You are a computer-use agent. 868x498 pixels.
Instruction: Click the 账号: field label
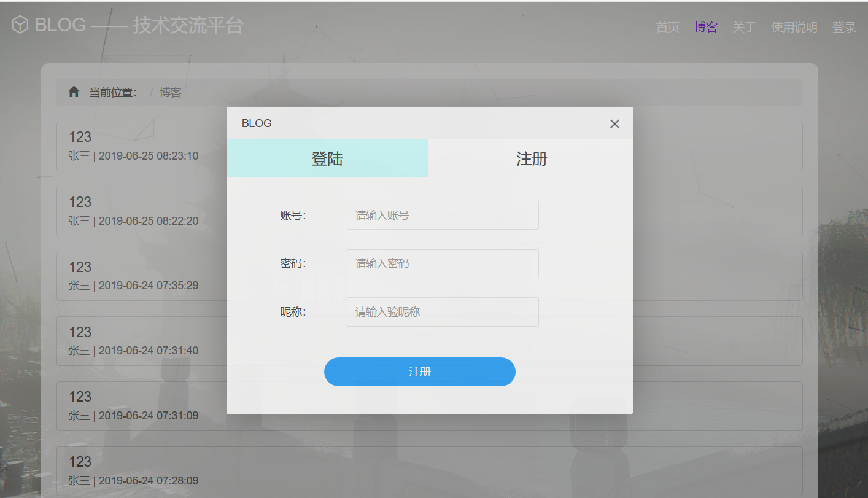pos(293,216)
